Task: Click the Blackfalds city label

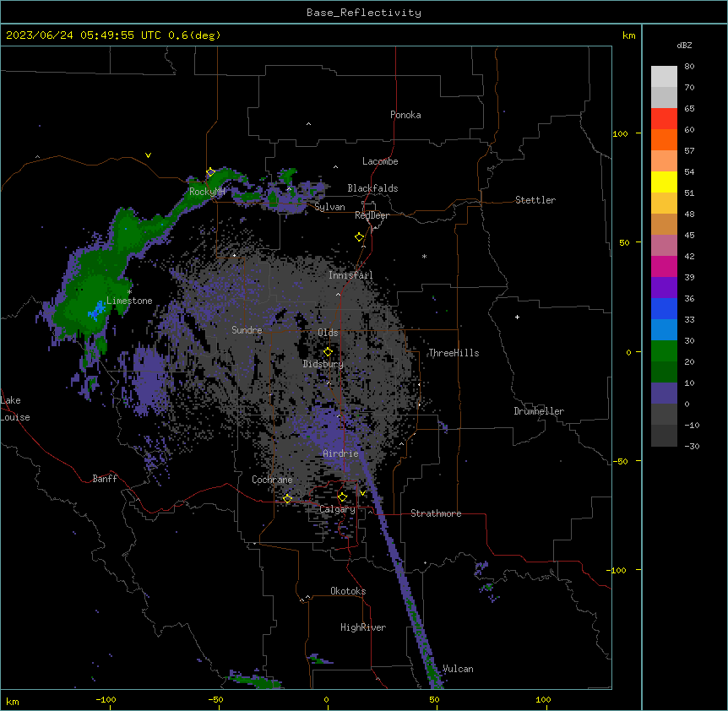Action: pyautogui.click(x=372, y=188)
